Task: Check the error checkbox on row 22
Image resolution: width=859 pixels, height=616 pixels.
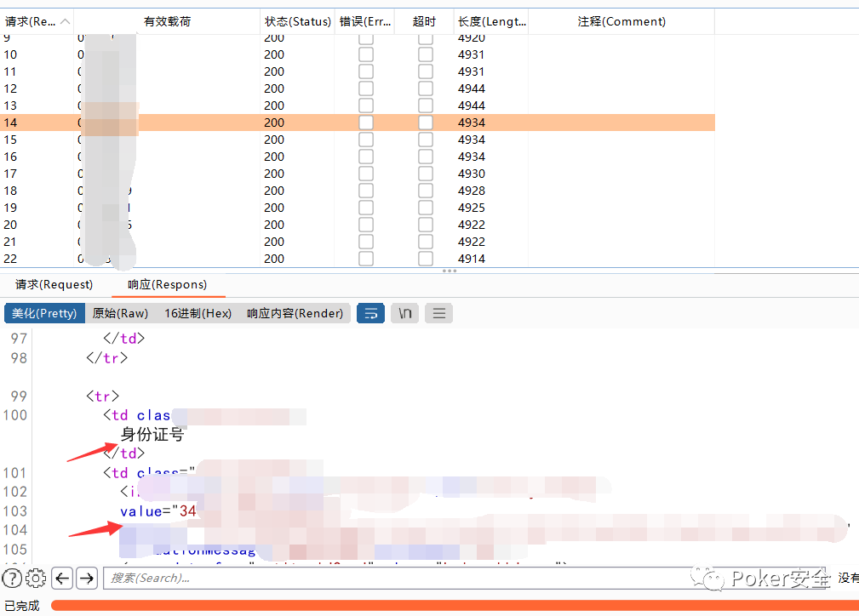Action: coord(366,259)
